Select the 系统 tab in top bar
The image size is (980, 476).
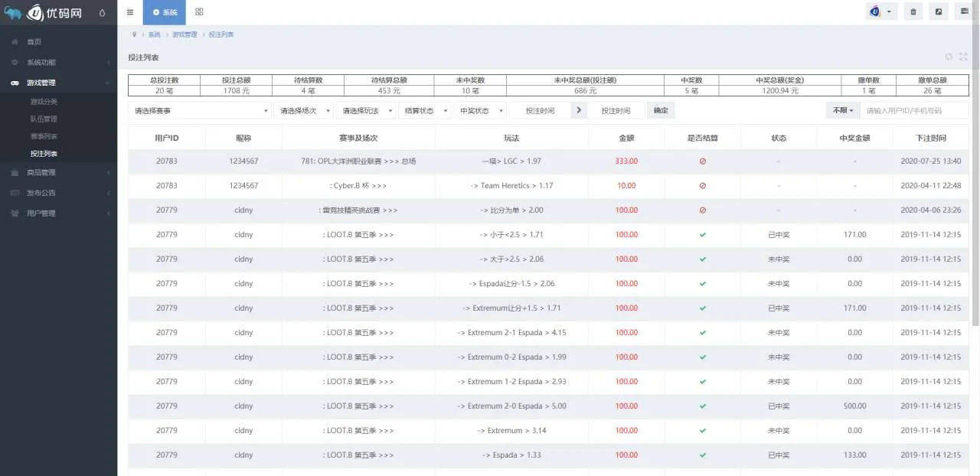[x=164, y=12]
